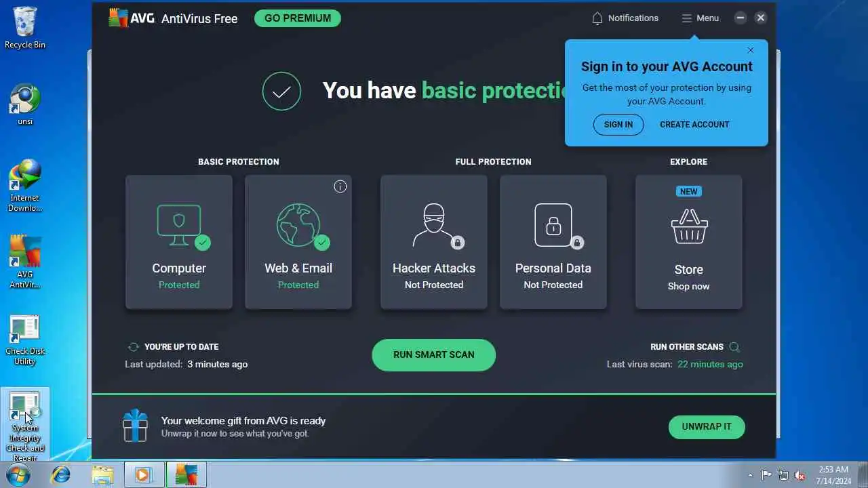Open the Windows Start button
868x488 pixels.
click(x=18, y=474)
